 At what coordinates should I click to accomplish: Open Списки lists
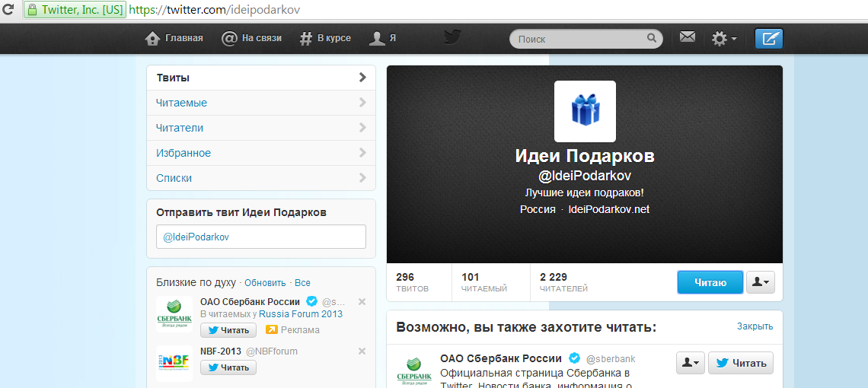point(261,178)
